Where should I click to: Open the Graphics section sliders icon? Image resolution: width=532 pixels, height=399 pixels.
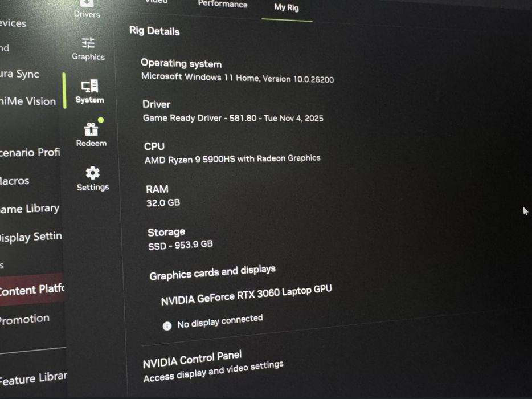point(88,43)
